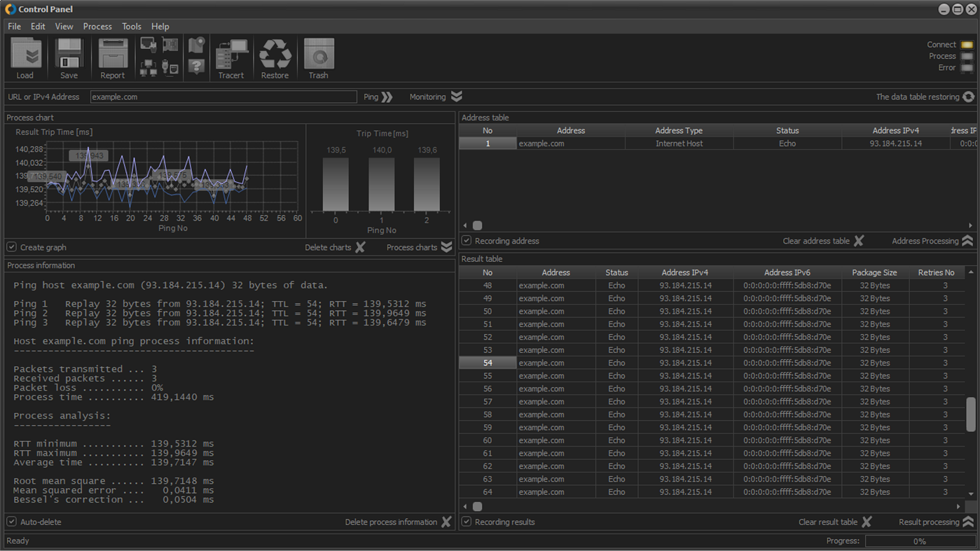Expand the Monitoring dropdown chevrons

pyautogui.click(x=457, y=97)
